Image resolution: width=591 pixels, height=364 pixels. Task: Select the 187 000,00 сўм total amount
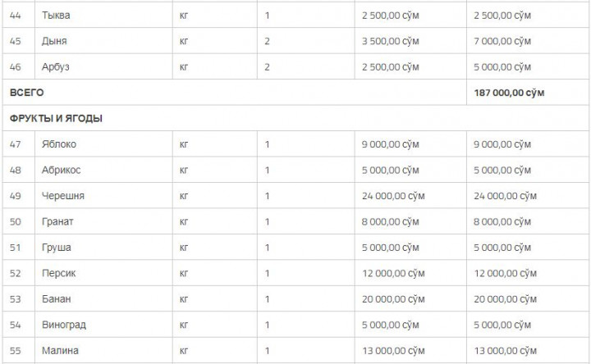pos(509,93)
